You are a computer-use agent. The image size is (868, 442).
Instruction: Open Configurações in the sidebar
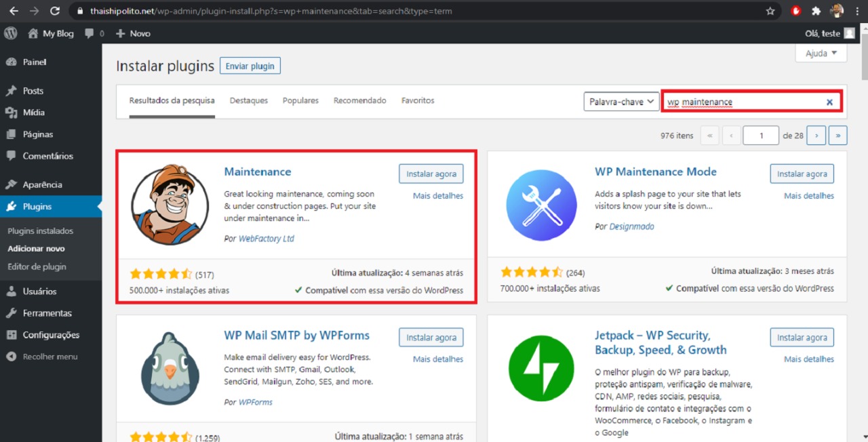(51, 335)
